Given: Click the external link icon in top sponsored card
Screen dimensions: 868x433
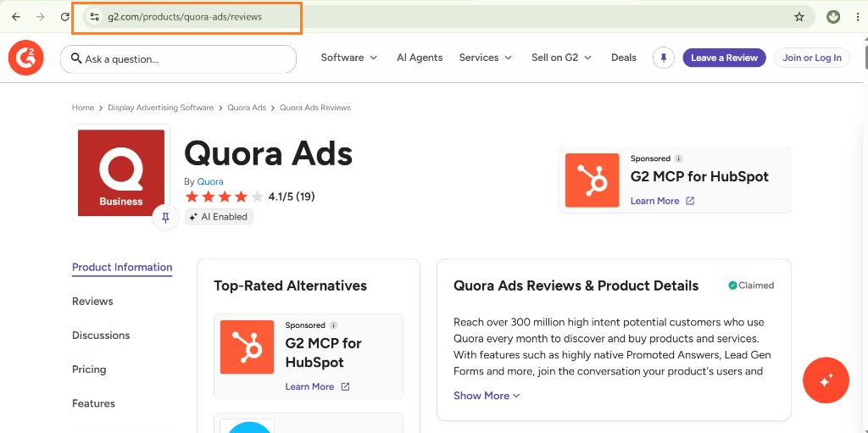Looking at the screenshot, I should 690,201.
